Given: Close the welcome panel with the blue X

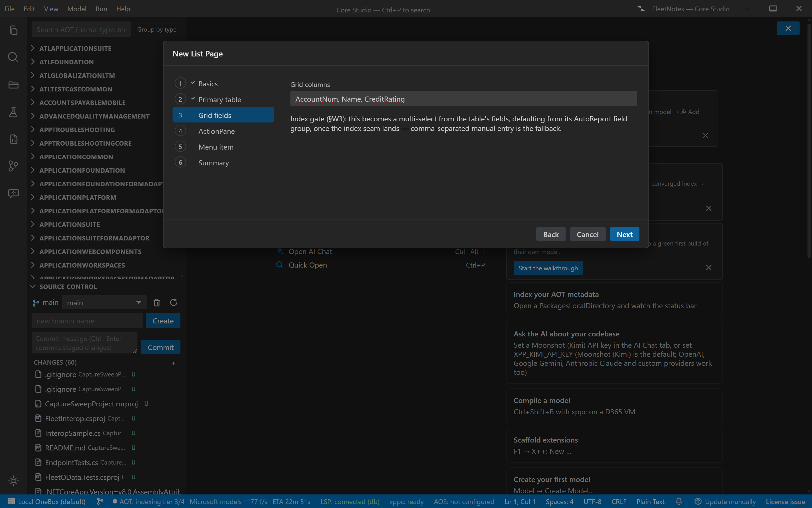Looking at the screenshot, I should coord(788,28).
